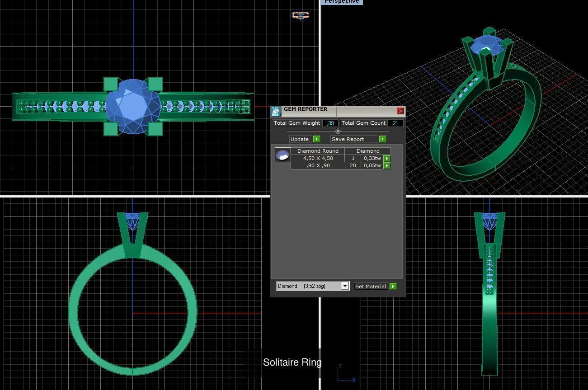This screenshot has height=390, width=588.
Task: Click the GEM REPORTER title text
Action: [x=306, y=109]
